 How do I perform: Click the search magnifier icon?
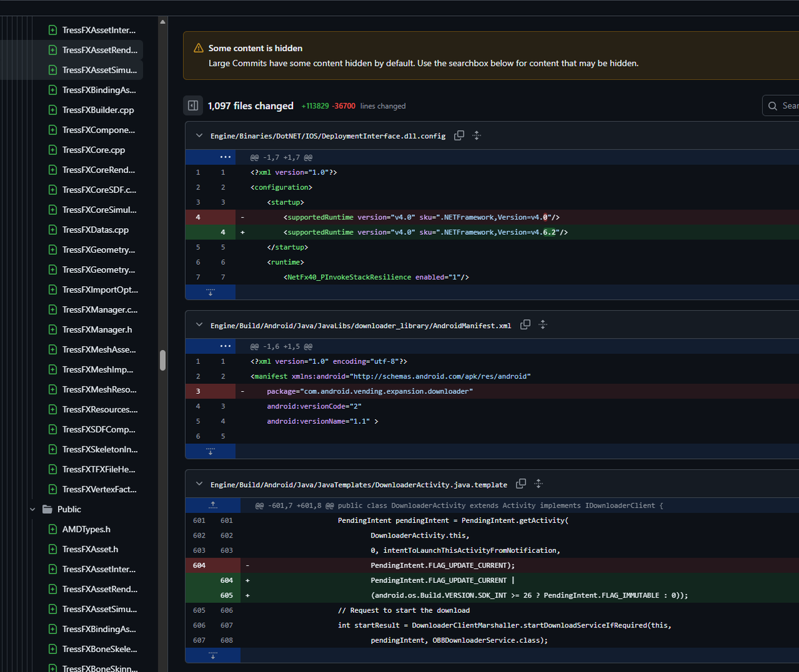[x=772, y=106]
